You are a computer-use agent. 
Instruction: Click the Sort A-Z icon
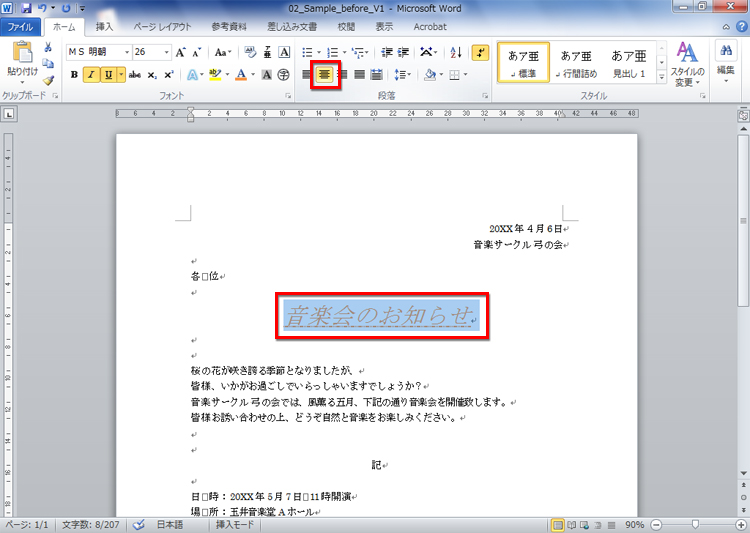(x=456, y=52)
